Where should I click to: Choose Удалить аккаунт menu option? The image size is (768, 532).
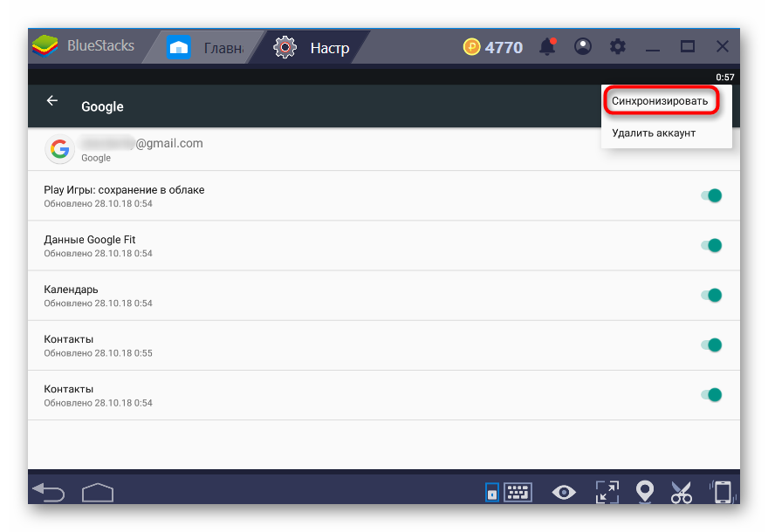(x=654, y=133)
